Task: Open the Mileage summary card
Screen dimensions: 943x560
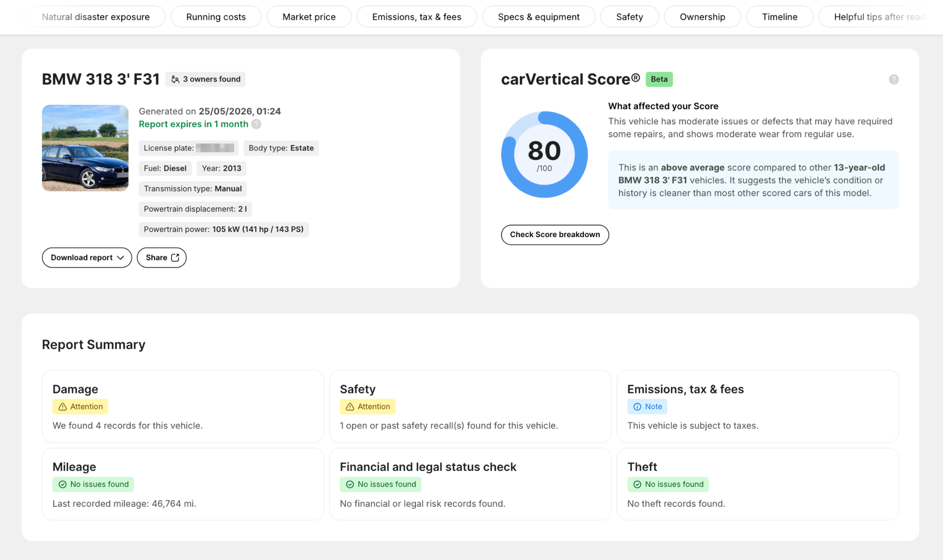Action: point(183,484)
